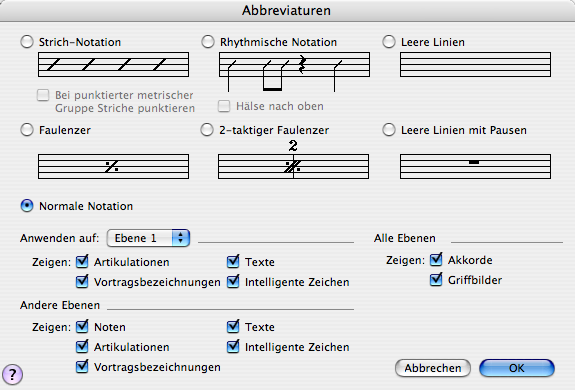Click the Abbrechen button

(433, 368)
